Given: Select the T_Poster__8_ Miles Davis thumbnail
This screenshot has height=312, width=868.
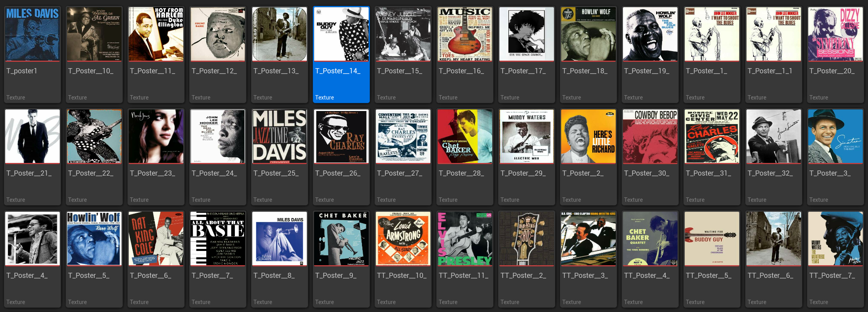Looking at the screenshot, I should [280, 239].
